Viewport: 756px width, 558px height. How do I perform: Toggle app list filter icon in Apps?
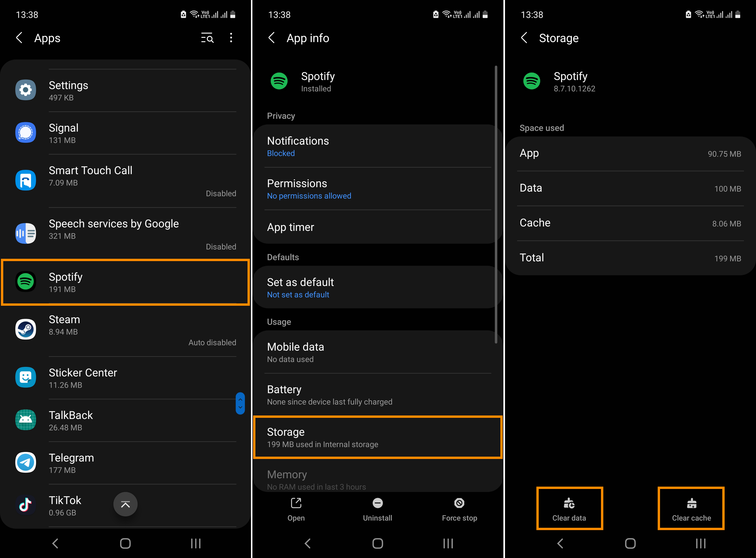pos(207,38)
